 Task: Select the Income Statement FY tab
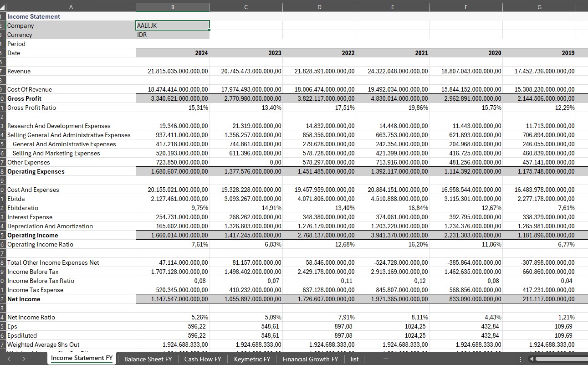(82, 358)
